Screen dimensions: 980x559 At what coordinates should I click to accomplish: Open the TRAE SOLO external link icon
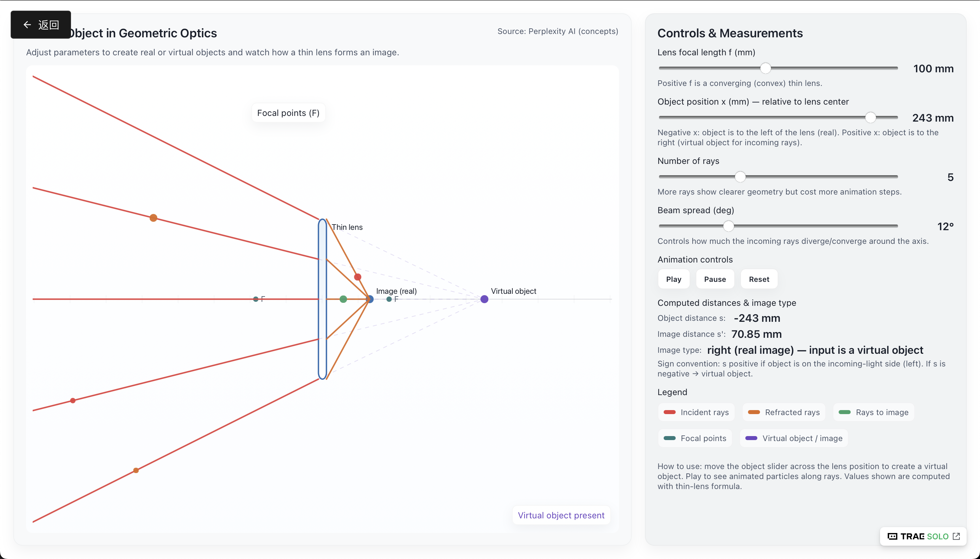[956, 536]
